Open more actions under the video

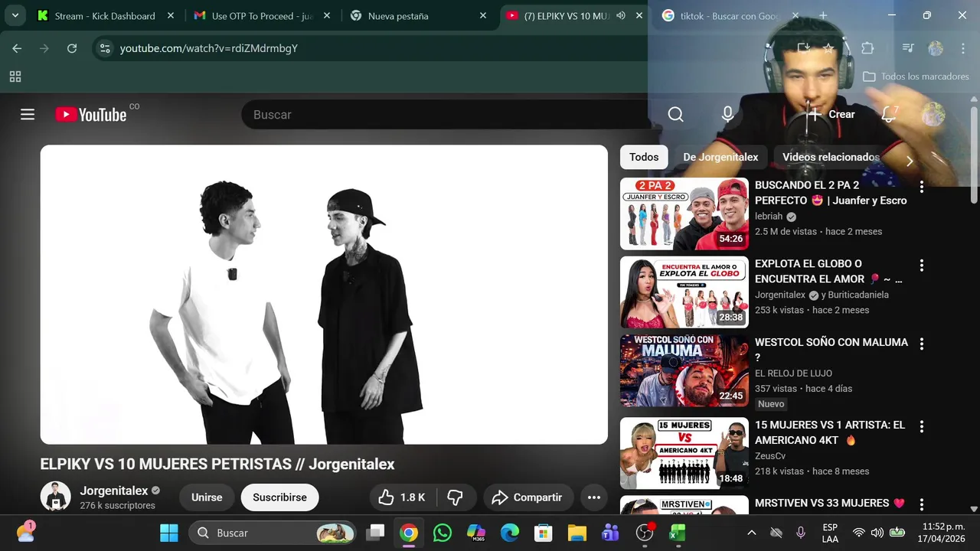pos(594,497)
